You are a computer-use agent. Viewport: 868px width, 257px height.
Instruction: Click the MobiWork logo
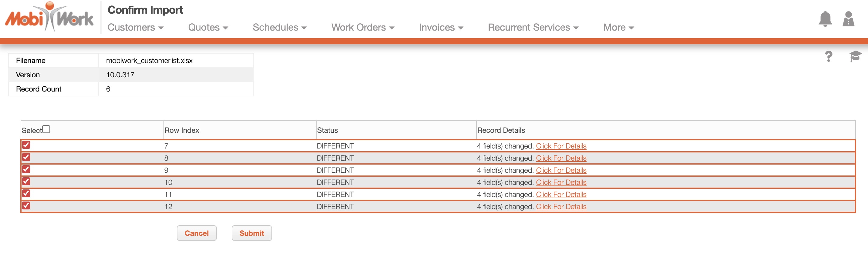49,18
